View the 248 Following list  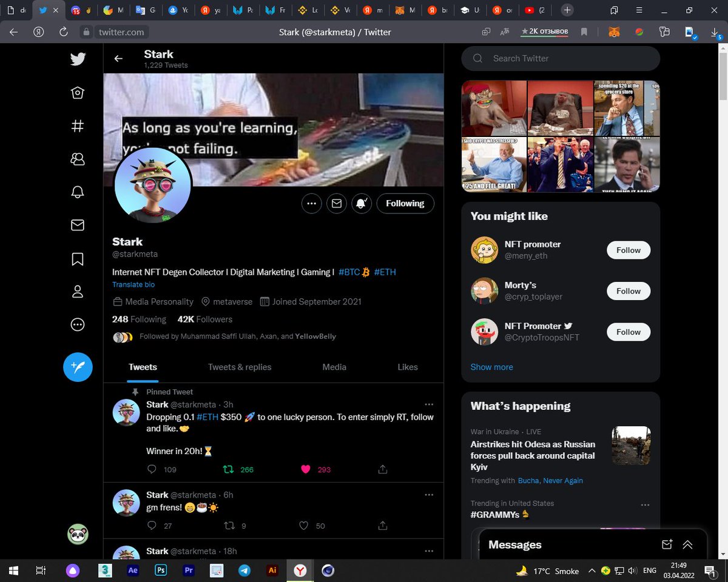point(139,319)
